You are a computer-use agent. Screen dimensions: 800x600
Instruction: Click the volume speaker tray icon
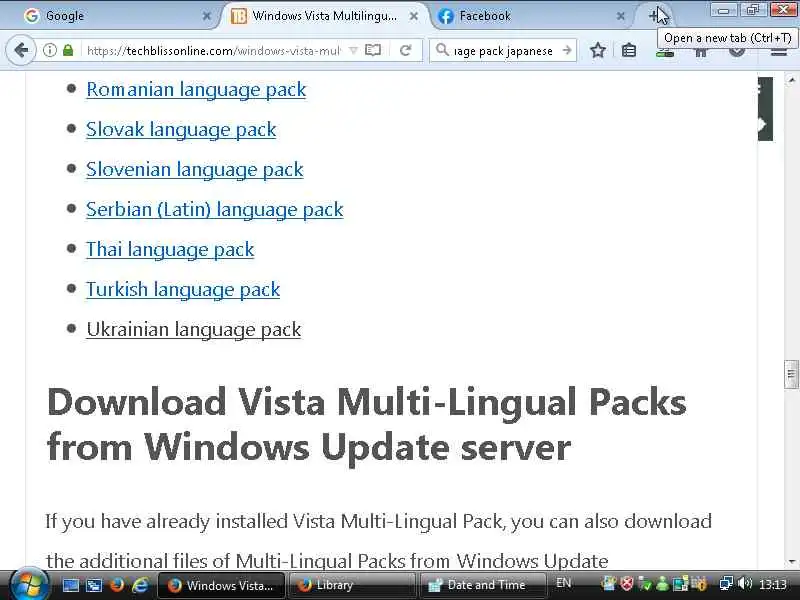click(x=744, y=583)
